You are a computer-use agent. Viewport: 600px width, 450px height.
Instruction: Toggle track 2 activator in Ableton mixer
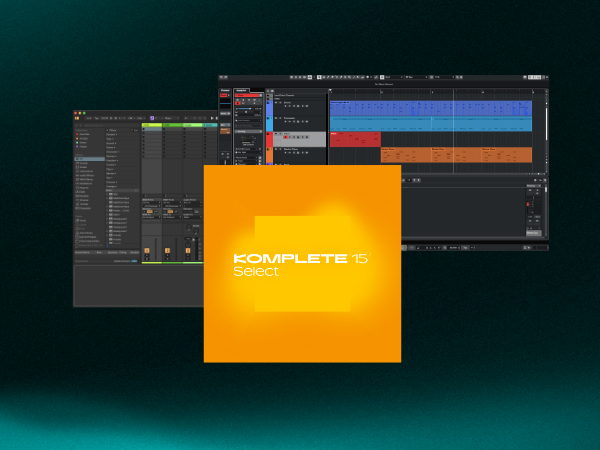[167, 250]
